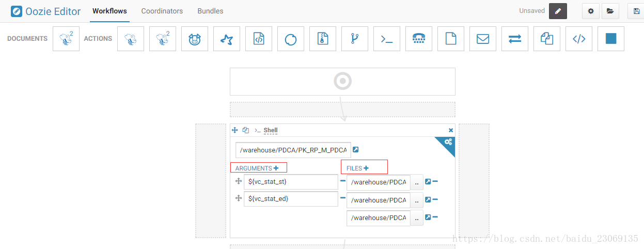The image size is (644, 249).
Task: Switch to the Bundles tab
Action: [x=211, y=11]
